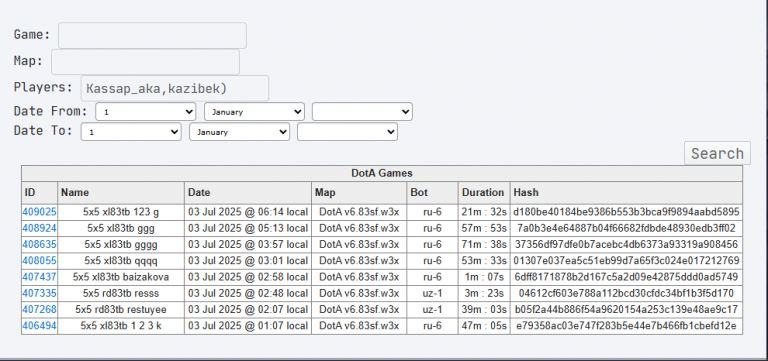Open game ID 408924 link

39,228
